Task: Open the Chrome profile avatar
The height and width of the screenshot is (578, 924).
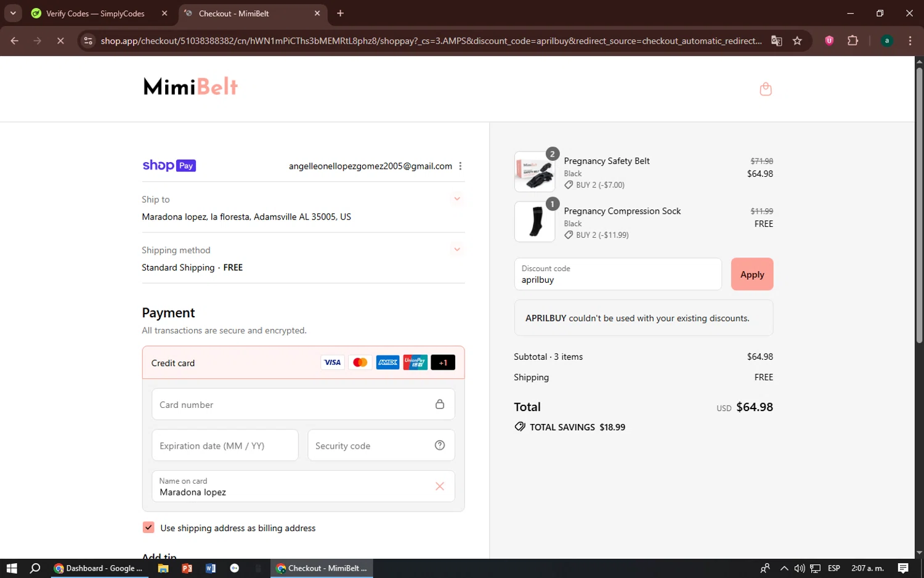Action: click(886, 41)
